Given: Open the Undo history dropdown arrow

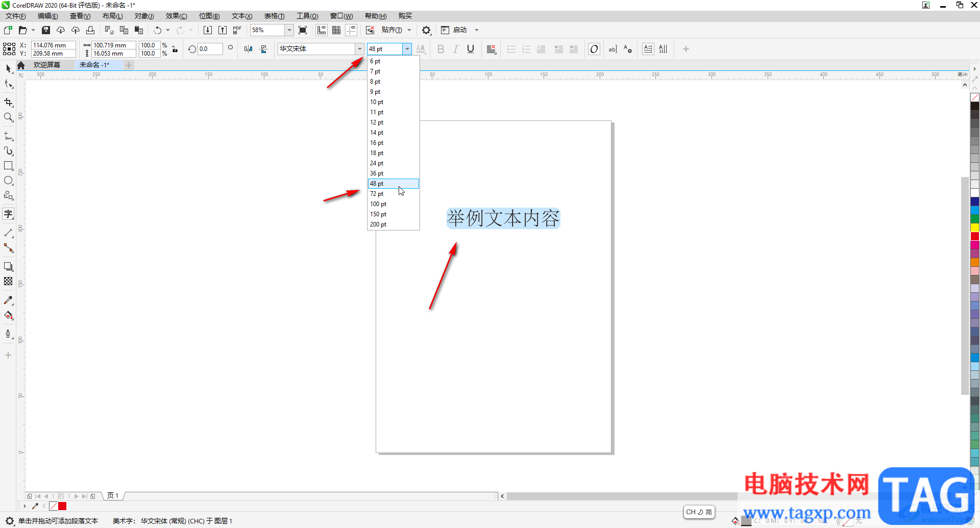Looking at the screenshot, I should pyautogui.click(x=168, y=30).
